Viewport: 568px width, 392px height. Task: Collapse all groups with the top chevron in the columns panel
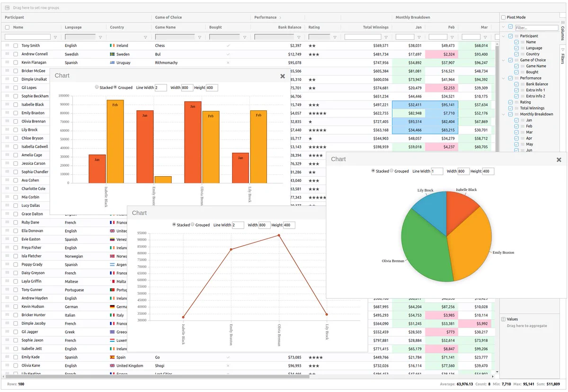click(x=504, y=27)
